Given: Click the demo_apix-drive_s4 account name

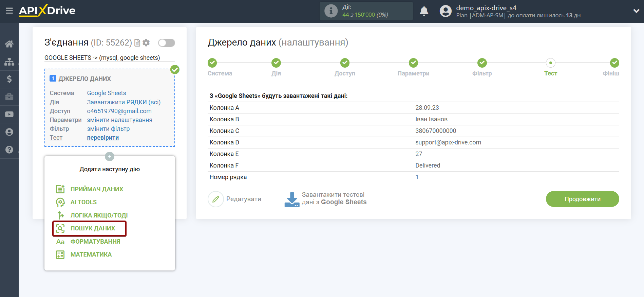Looking at the screenshot, I should point(486,8).
